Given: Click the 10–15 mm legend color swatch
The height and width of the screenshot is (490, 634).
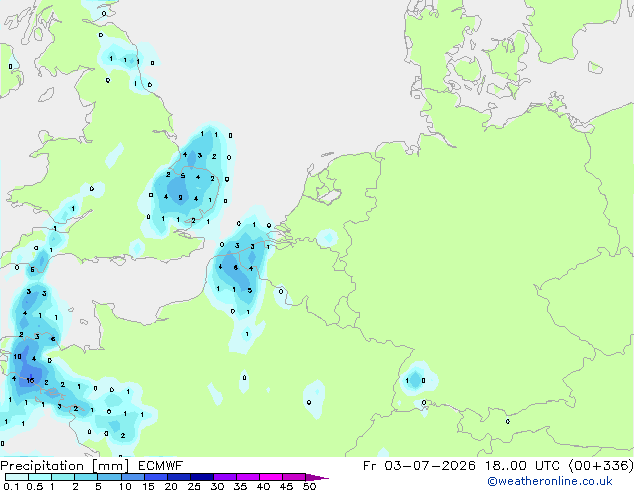Looking at the screenshot, I should coord(133,477).
